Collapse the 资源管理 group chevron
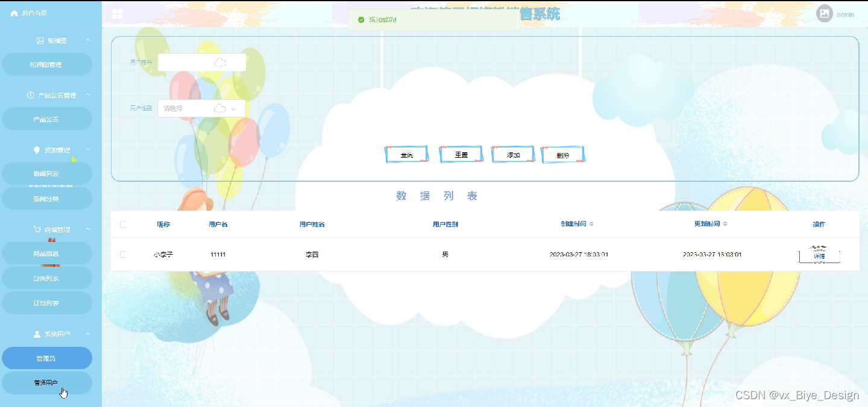 88,150
